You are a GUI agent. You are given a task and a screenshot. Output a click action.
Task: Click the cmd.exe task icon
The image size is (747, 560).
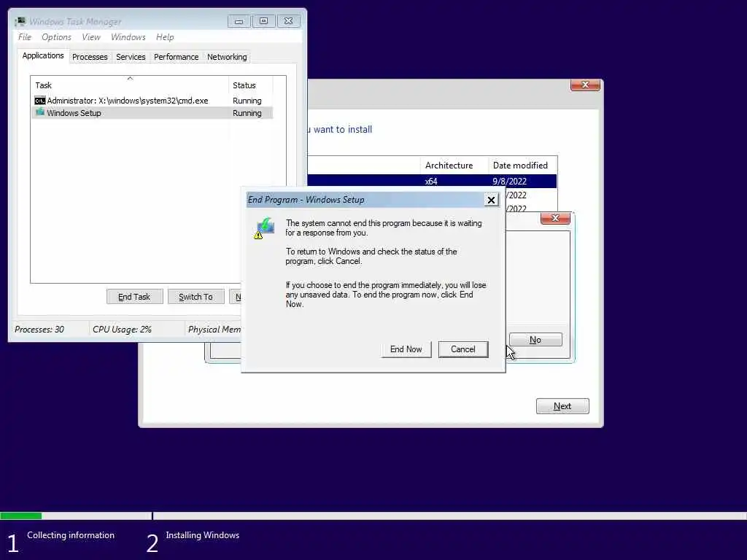point(40,101)
